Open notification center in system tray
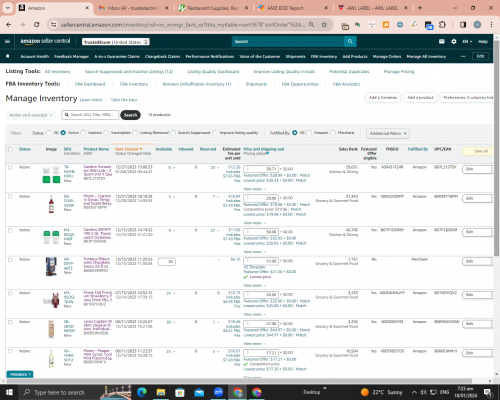Viewport: 500px width, 400px height. [x=488, y=392]
